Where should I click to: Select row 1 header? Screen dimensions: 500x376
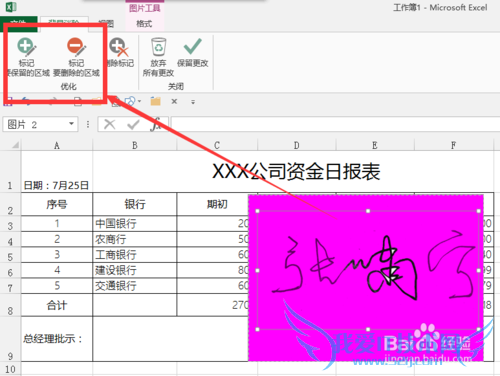[x=10, y=171]
